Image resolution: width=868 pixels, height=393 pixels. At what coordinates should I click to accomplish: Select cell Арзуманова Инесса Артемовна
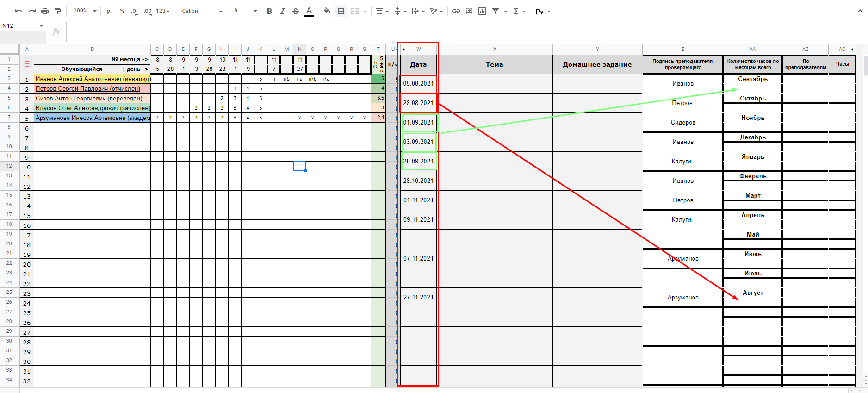click(93, 118)
